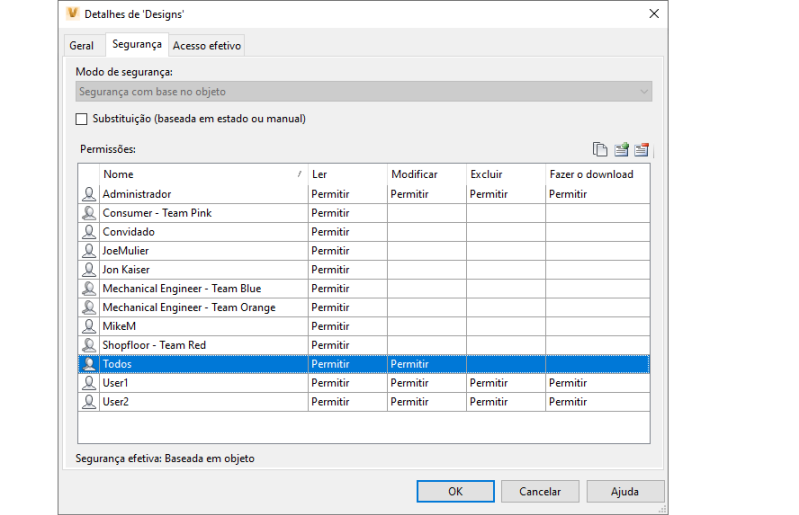This screenshot has height=515, width=799.
Task: Select the Mechanical Engineer - Team Blue row
Action: pos(181,289)
